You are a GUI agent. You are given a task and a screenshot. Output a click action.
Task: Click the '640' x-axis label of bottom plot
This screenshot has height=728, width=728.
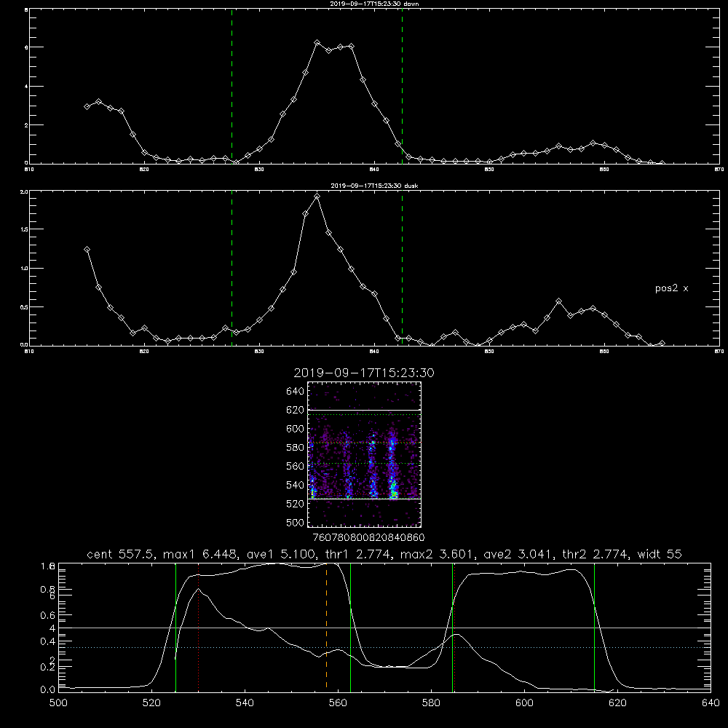point(711,703)
